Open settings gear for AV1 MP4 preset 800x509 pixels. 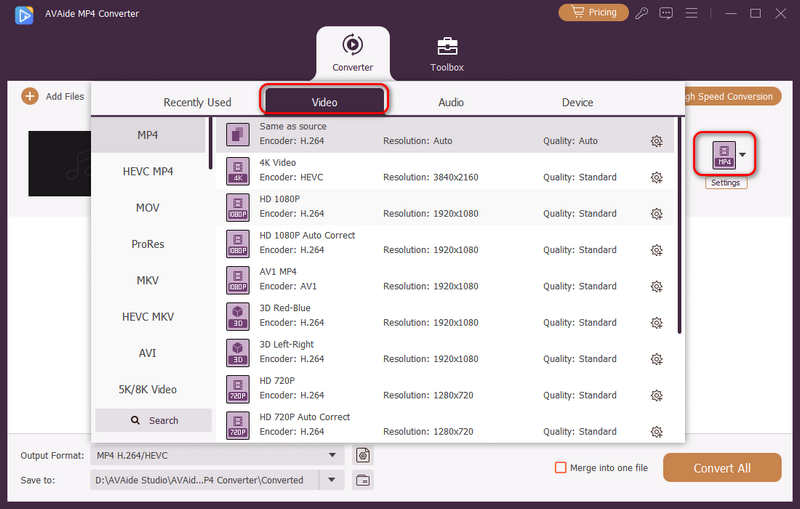[x=656, y=287]
